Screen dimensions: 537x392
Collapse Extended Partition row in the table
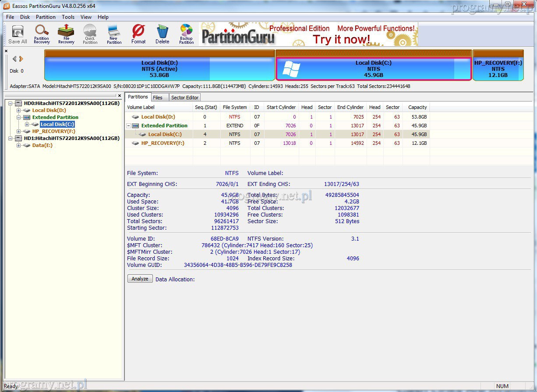[129, 126]
